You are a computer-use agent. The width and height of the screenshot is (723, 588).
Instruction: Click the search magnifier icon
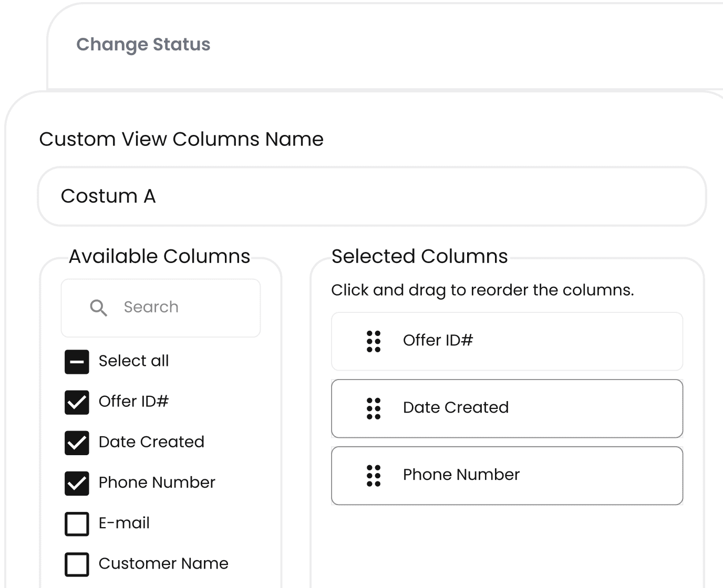98,308
